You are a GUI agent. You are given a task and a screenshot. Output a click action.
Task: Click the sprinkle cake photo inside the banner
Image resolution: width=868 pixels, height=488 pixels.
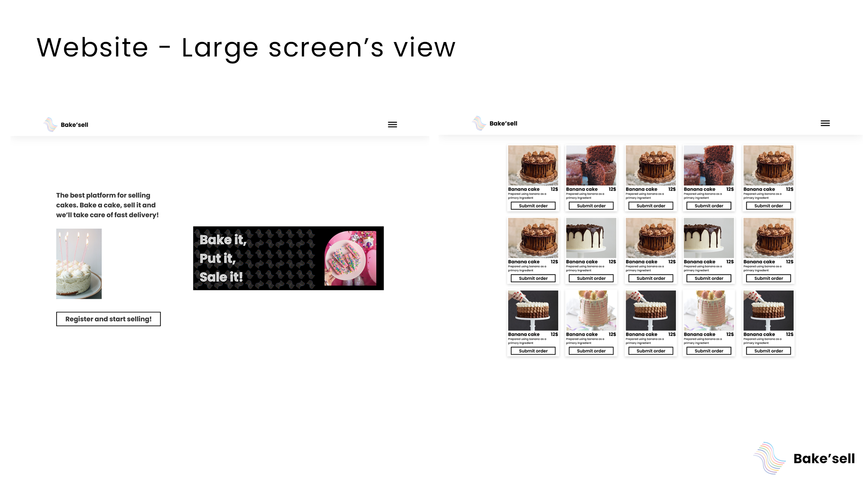click(x=350, y=258)
